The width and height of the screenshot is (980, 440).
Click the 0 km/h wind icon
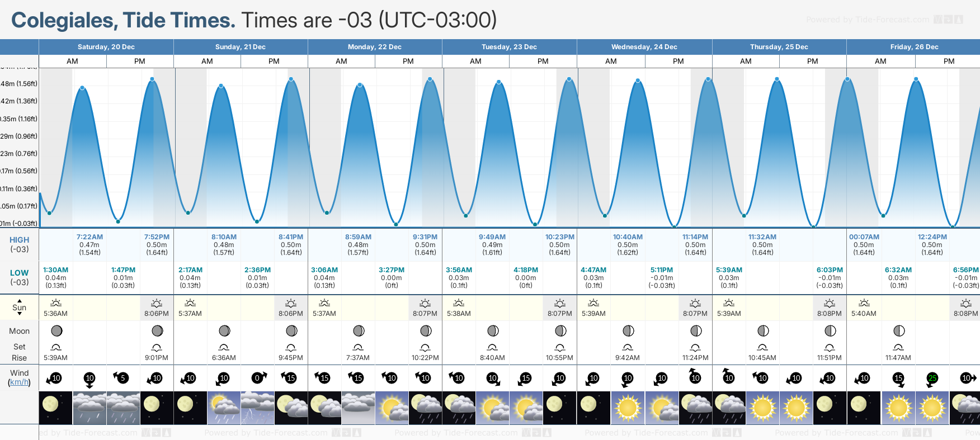(257, 379)
